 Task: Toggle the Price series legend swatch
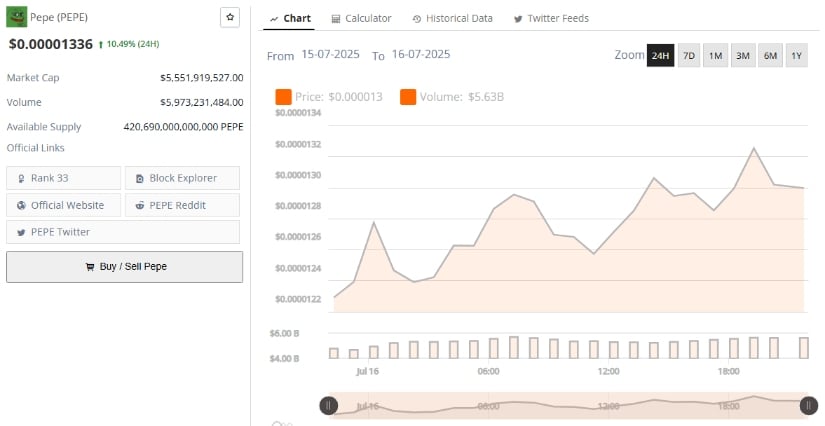[x=283, y=97]
